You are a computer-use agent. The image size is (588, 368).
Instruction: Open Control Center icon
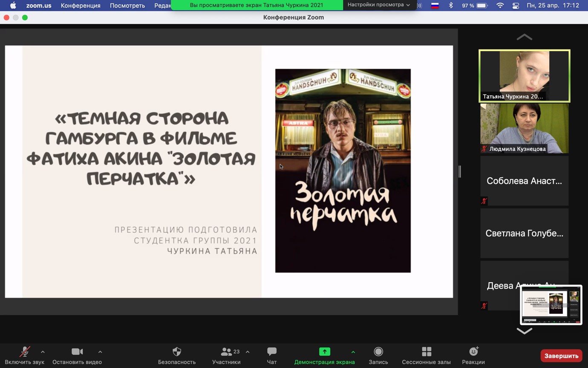click(516, 6)
